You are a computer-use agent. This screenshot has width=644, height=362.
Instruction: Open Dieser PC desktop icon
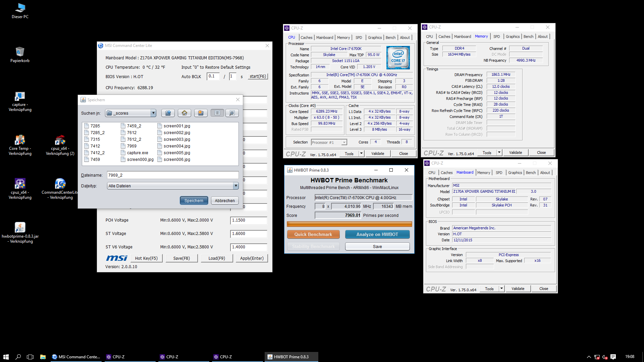(20, 10)
